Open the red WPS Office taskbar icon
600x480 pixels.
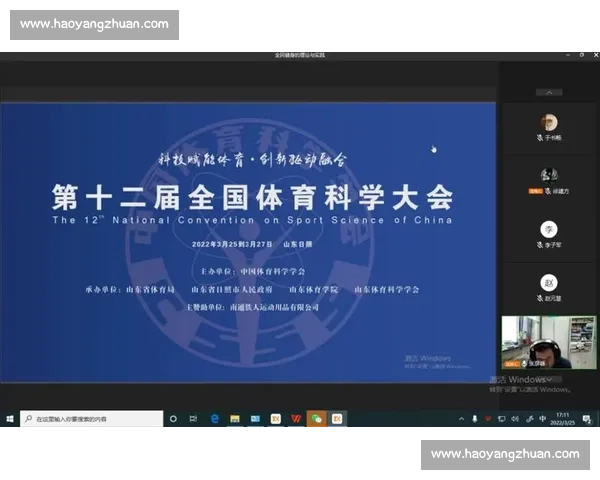(296, 419)
